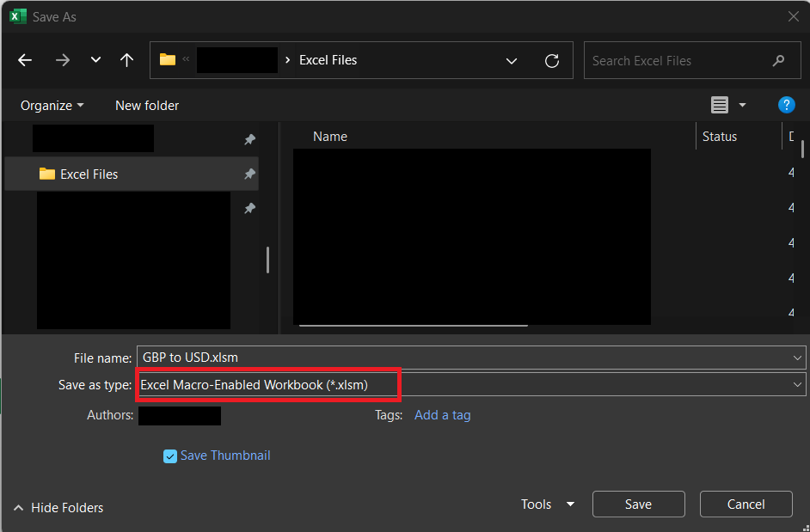
Task: Click the pin icon below Excel Files row
Action: coord(249,208)
